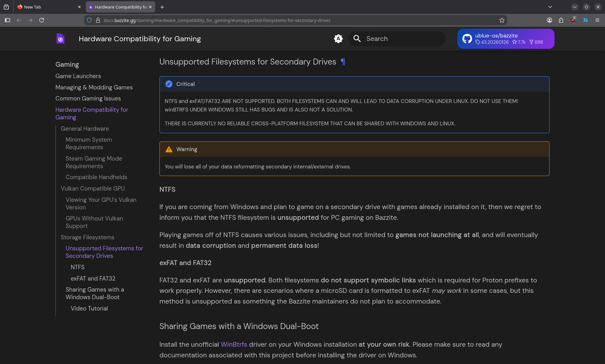Click the Bazzite logo to go home
Screen dimensions: 605x364
60,38
